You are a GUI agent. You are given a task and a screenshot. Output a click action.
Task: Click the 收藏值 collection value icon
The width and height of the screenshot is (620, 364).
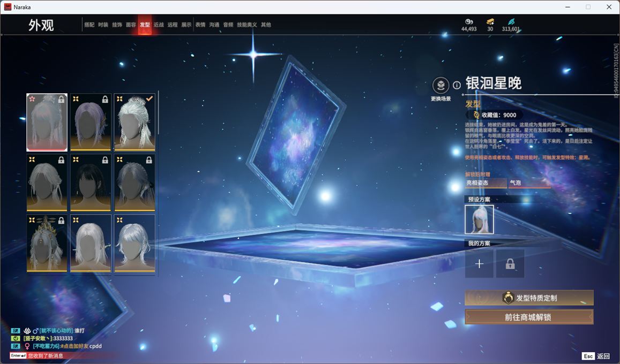pos(476,115)
